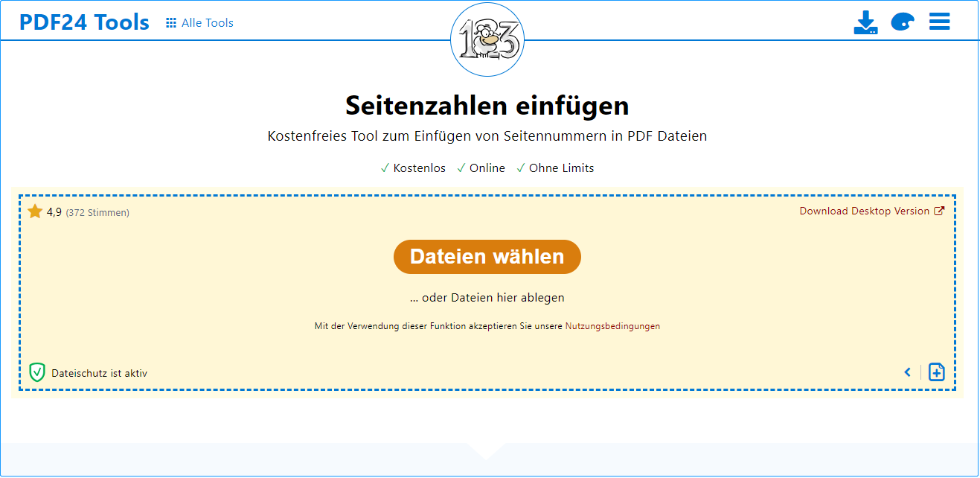Open the main navigation via menu button

(x=939, y=22)
